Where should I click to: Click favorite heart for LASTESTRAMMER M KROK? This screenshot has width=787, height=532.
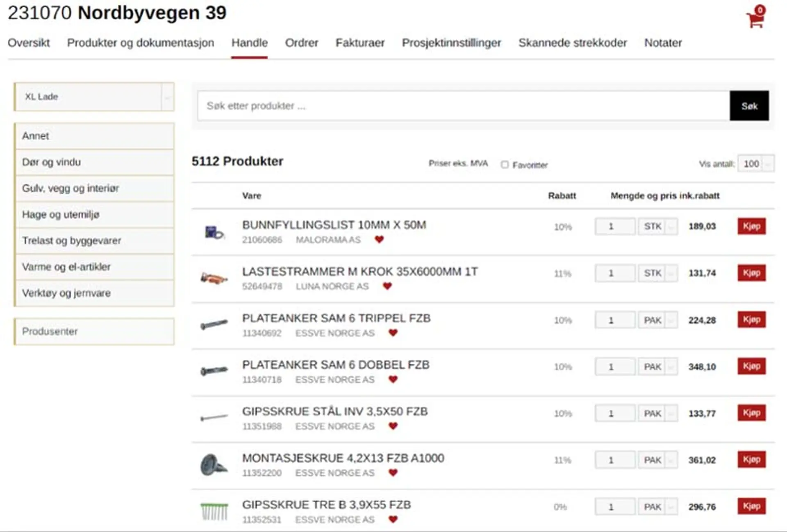(387, 286)
